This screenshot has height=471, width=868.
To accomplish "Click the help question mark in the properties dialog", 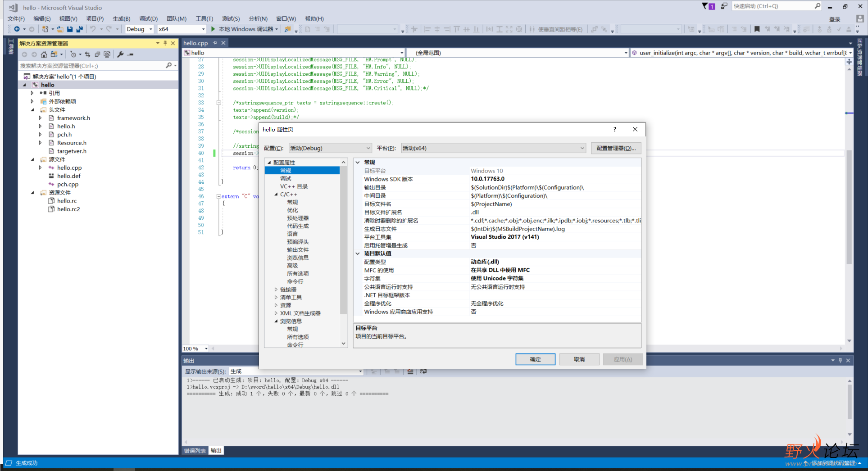I will 614,129.
